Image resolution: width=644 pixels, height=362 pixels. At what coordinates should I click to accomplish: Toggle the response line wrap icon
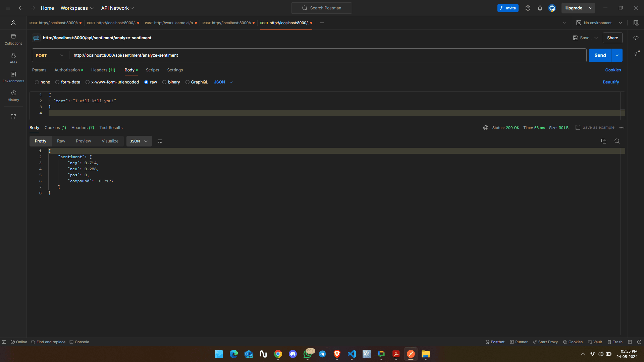[x=160, y=141]
